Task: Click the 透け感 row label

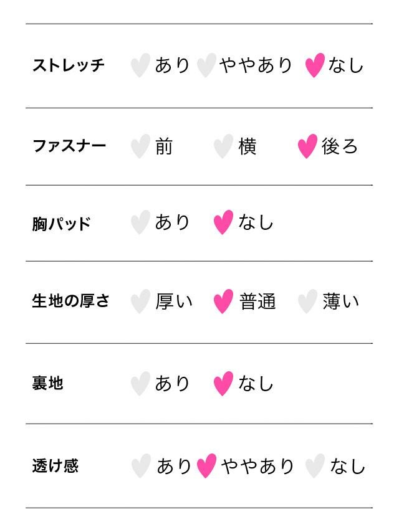Action: pos(55,466)
